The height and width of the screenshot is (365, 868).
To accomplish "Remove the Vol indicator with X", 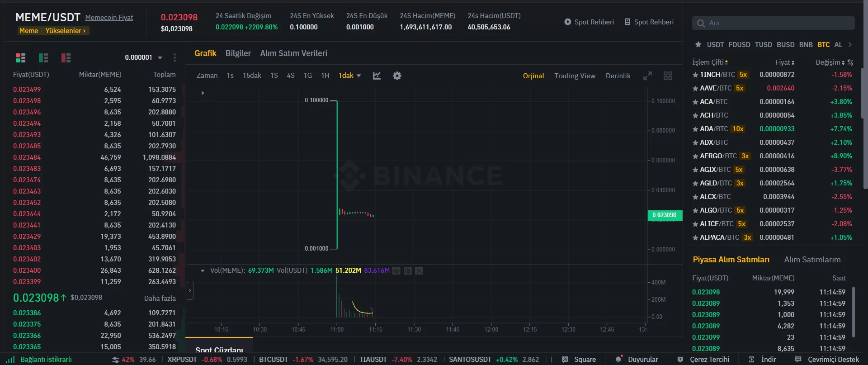I will point(419,270).
